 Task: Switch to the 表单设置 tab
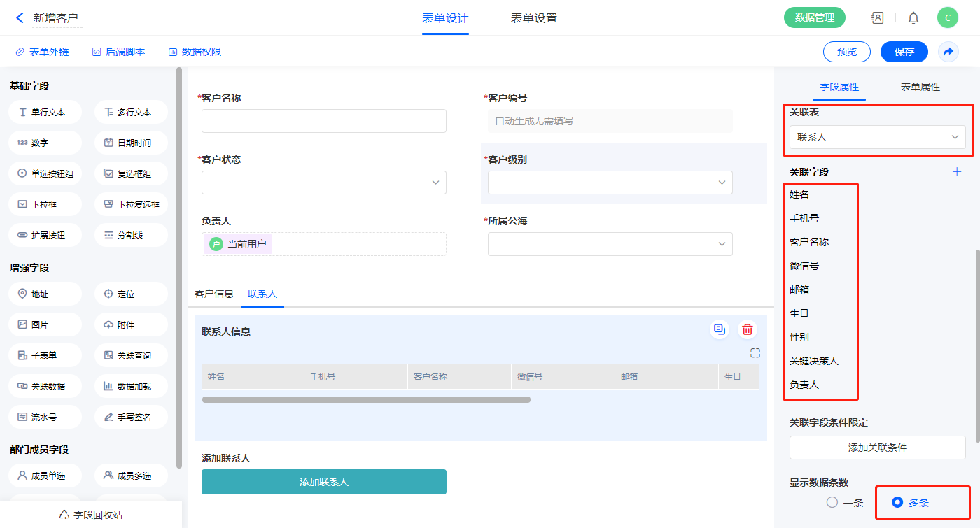(533, 18)
